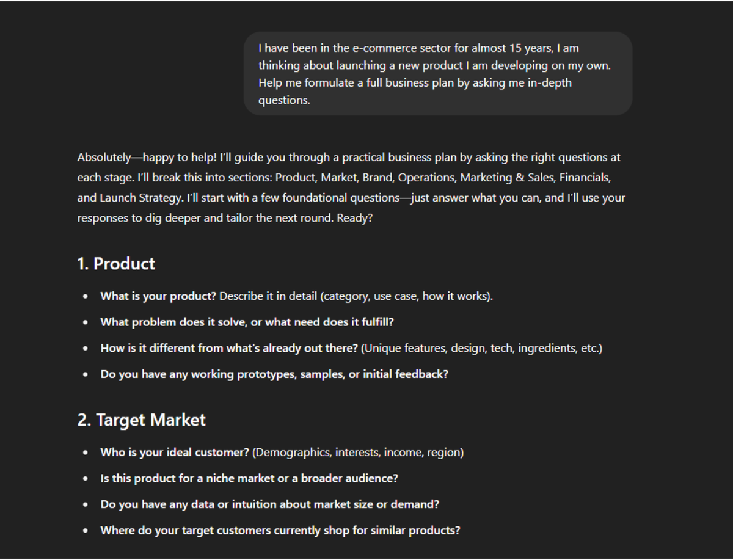
Task: Click "How is it different" bold question
Action: pos(229,348)
